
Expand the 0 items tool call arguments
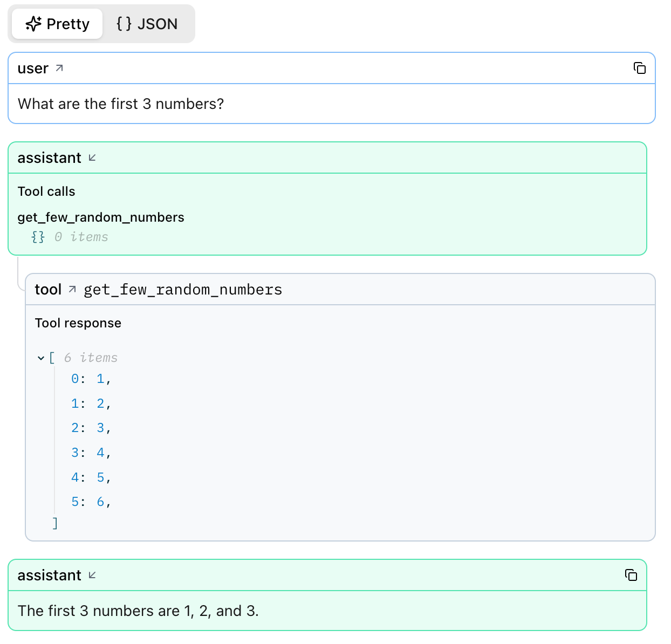37,236
